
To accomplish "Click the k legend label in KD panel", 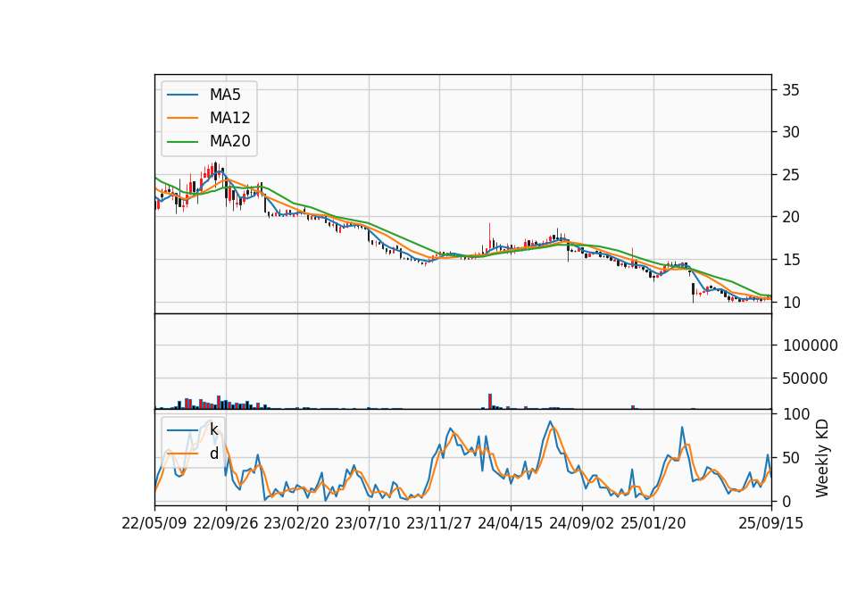I will pos(213,429).
